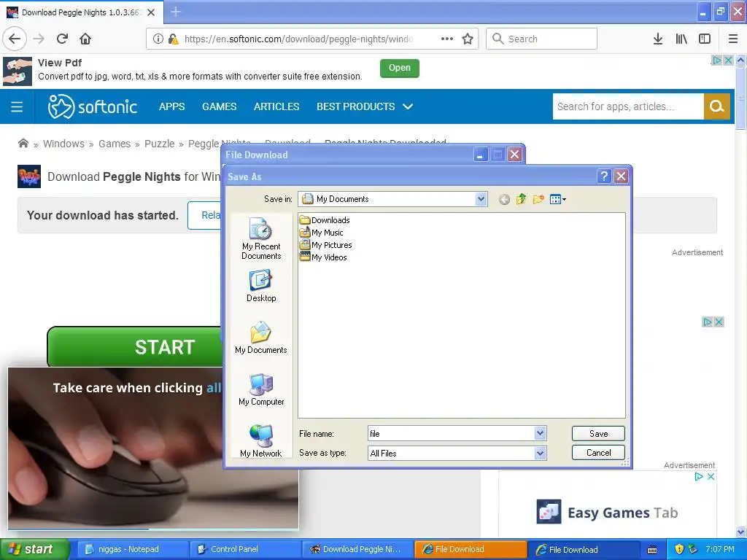This screenshot has width=747, height=560.
Task: Expand Best Products menu chevron
Action: coord(408,106)
